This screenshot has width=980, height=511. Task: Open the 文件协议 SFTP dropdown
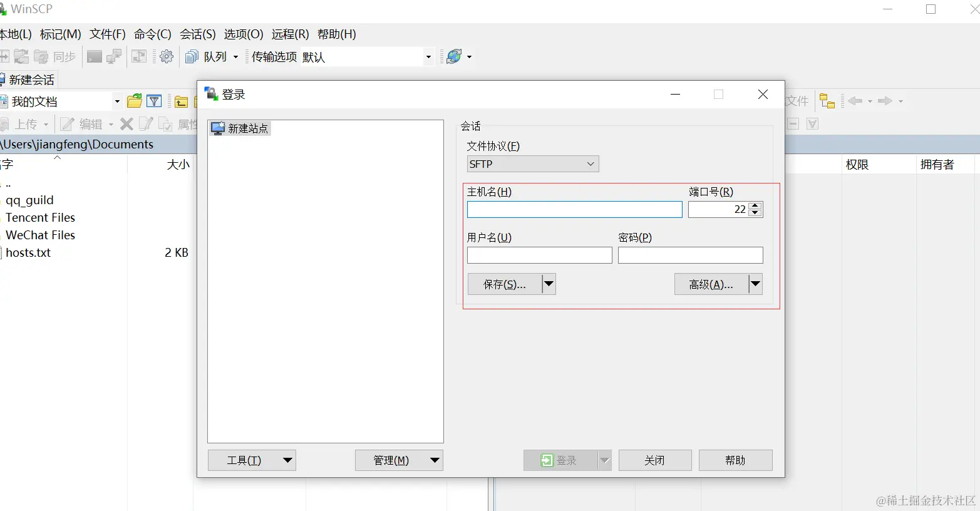[x=533, y=164]
